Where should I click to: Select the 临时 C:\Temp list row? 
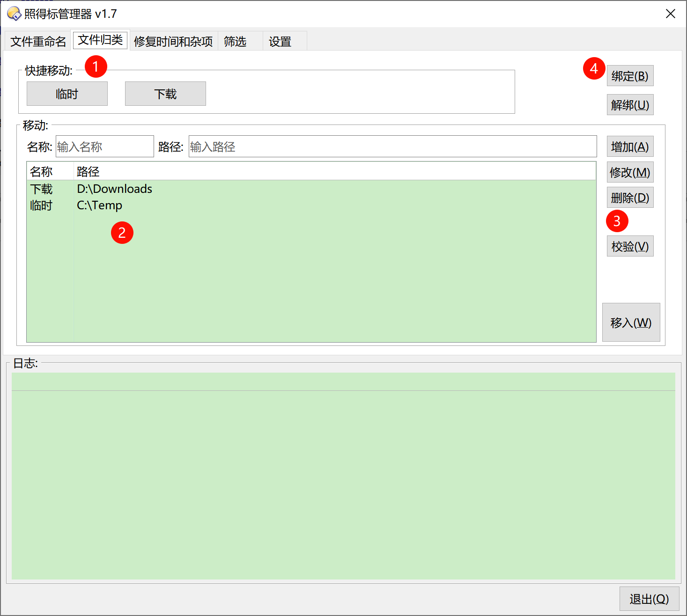[x=99, y=205]
